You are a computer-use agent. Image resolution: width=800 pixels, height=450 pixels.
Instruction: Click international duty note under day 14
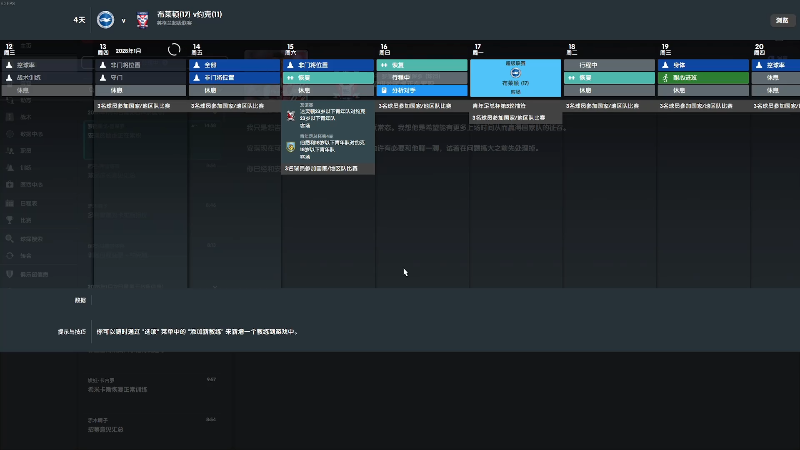point(228,106)
